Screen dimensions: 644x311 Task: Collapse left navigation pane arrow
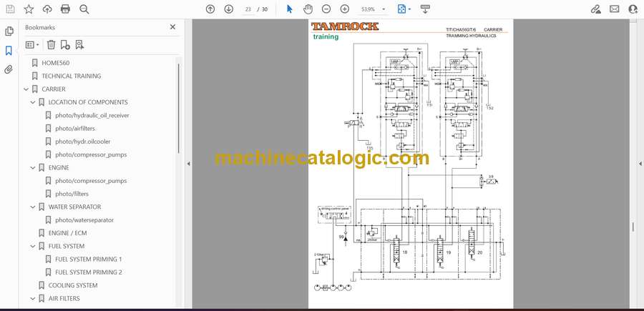pyautogui.click(x=188, y=164)
